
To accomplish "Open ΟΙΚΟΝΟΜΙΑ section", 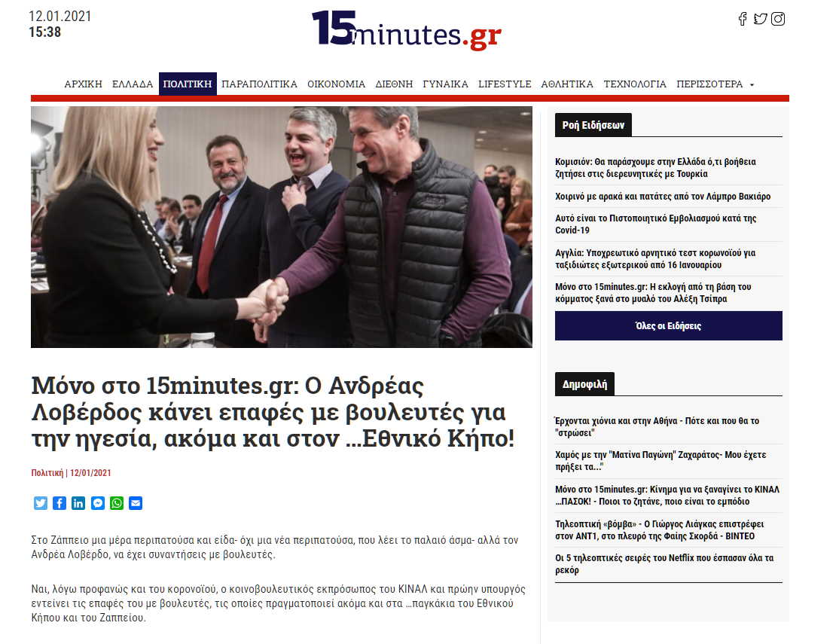I will [x=336, y=84].
